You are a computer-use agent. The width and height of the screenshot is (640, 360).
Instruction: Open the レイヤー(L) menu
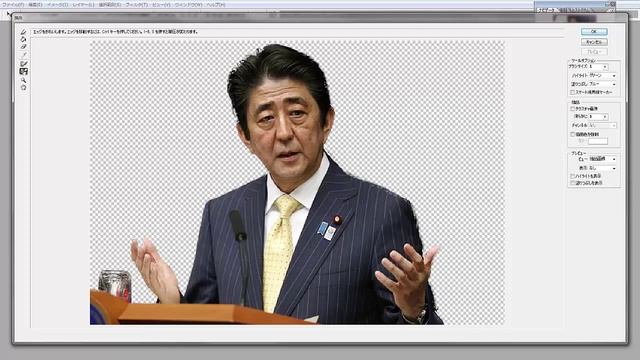coord(83,5)
